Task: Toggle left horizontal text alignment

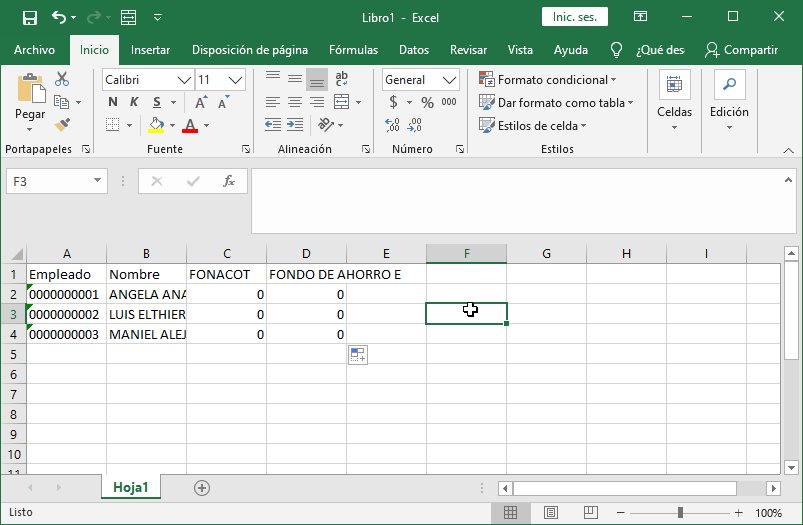Action: (x=273, y=102)
